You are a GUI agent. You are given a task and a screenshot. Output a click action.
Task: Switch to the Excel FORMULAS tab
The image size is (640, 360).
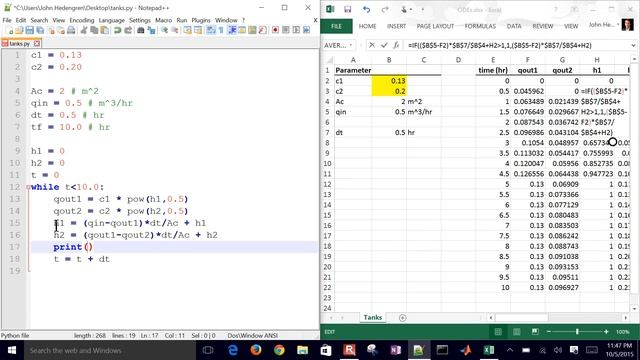480,26
